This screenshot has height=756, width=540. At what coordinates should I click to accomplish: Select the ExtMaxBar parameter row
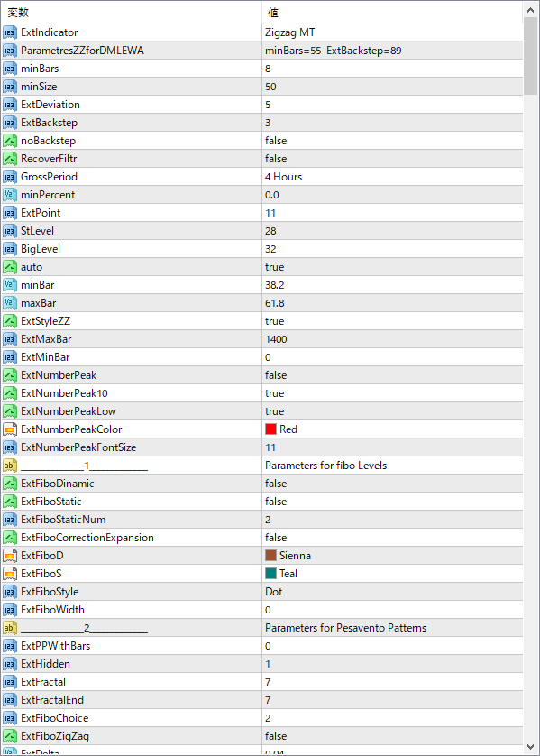tap(262, 339)
